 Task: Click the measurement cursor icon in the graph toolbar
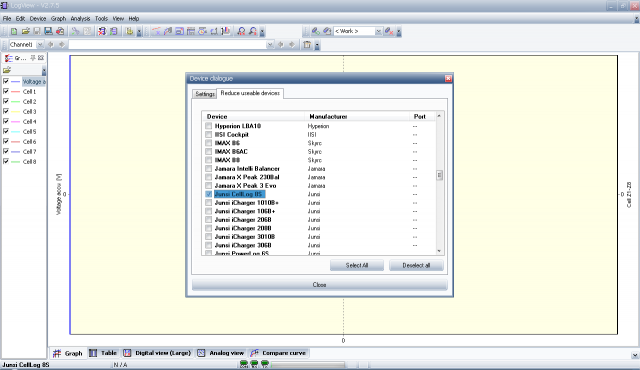[214, 31]
